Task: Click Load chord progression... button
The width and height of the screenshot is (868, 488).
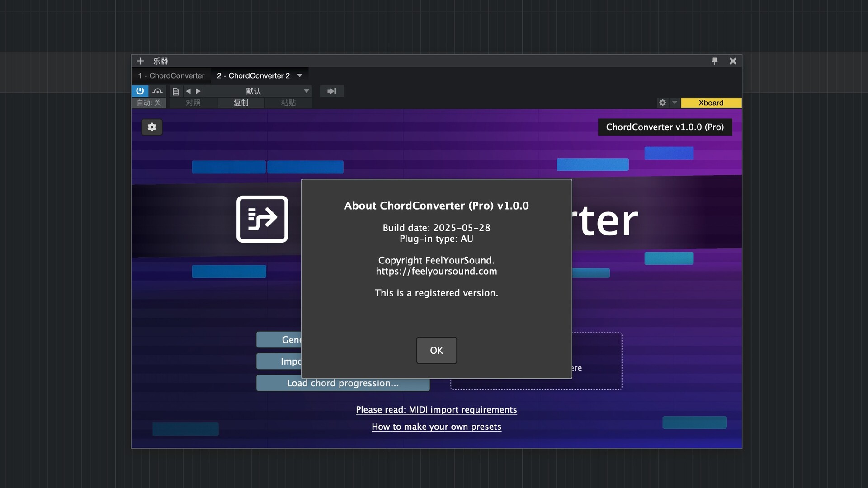Action: [343, 383]
